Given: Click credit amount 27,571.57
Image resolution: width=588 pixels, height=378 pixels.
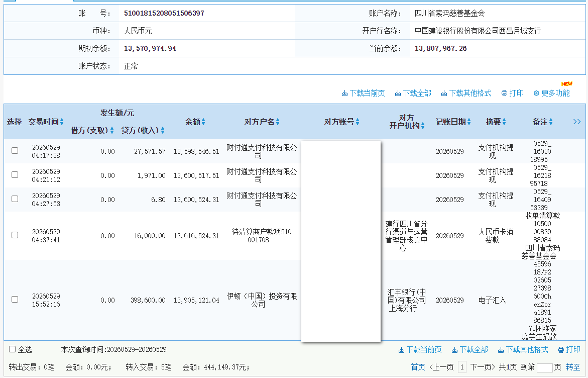Looking at the screenshot, I should (150, 152).
